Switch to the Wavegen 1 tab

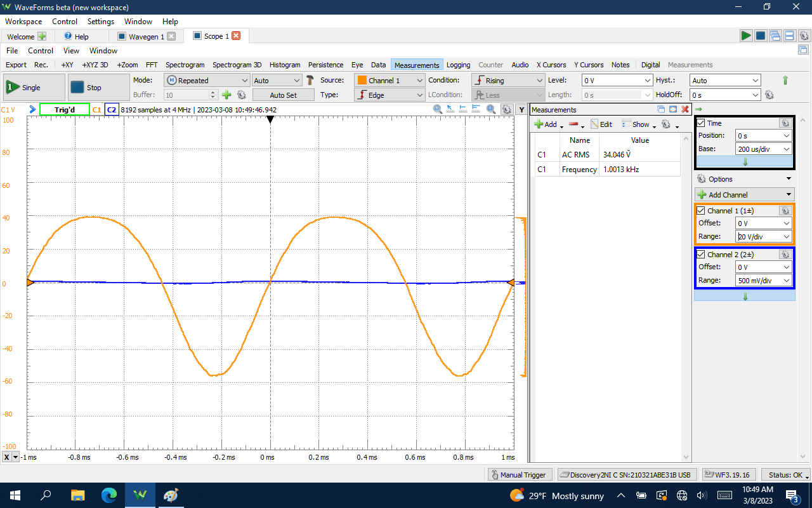pos(147,36)
